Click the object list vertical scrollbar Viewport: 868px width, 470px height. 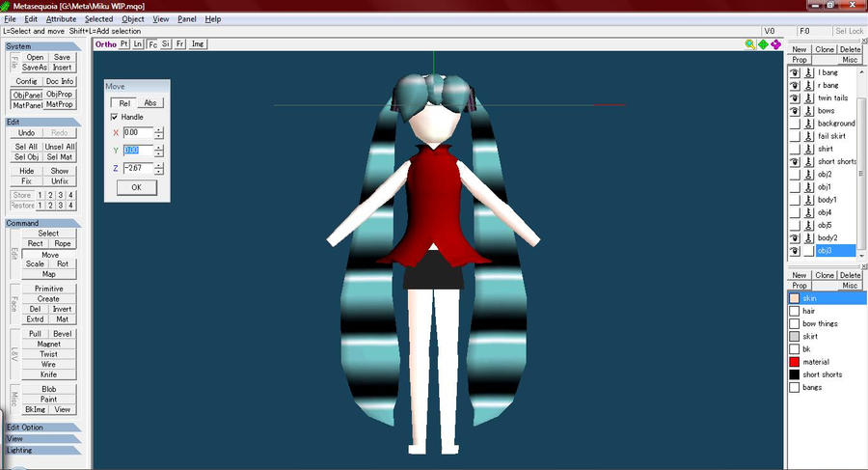[x=861, y=163]
